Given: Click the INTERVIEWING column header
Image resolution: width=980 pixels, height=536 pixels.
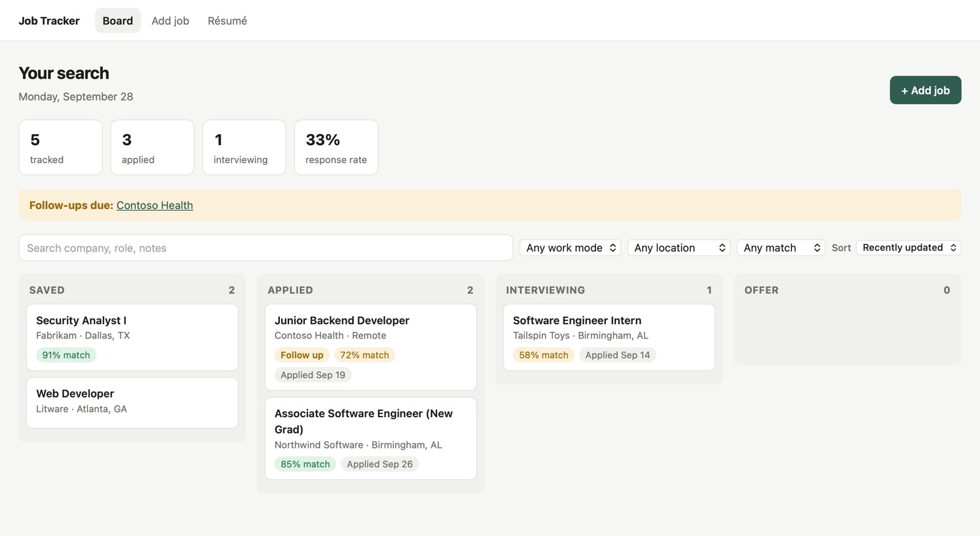Looking at the screenshot, I should (546, 290).
